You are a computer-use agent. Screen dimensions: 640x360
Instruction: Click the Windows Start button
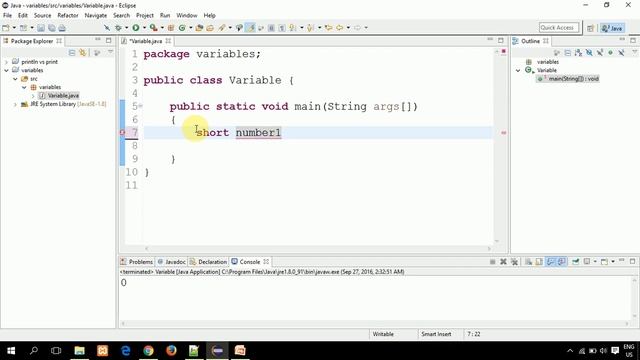click(x=11, y=350)
